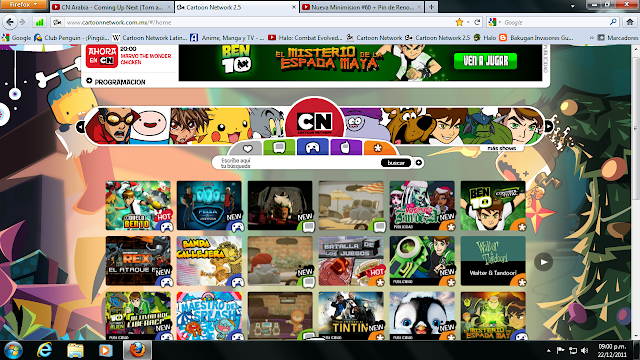
Task: Click the Escribe aquí tu búsqueda field
Action: click(297, 163)
